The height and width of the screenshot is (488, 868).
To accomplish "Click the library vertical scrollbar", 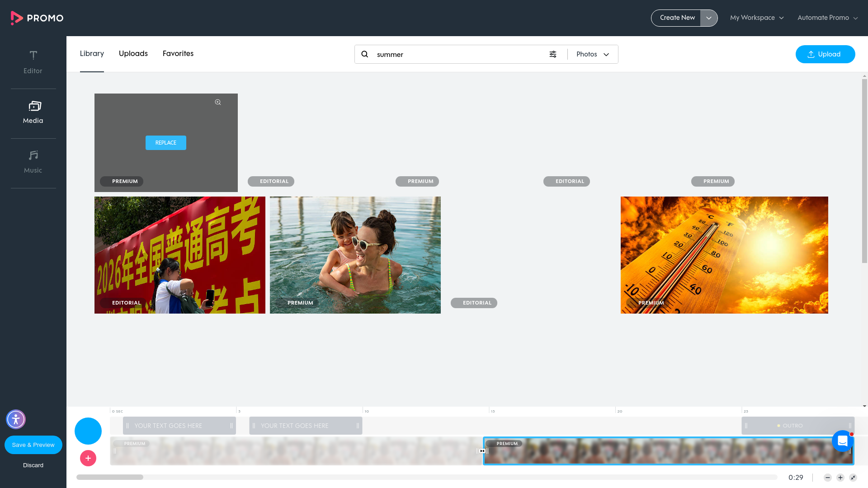I will coord(864,171).
